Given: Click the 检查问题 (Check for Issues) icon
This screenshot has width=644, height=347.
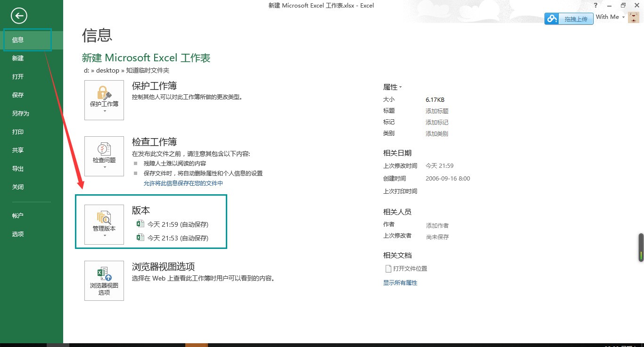Looking at the screenshot, I should click(104, 156).
